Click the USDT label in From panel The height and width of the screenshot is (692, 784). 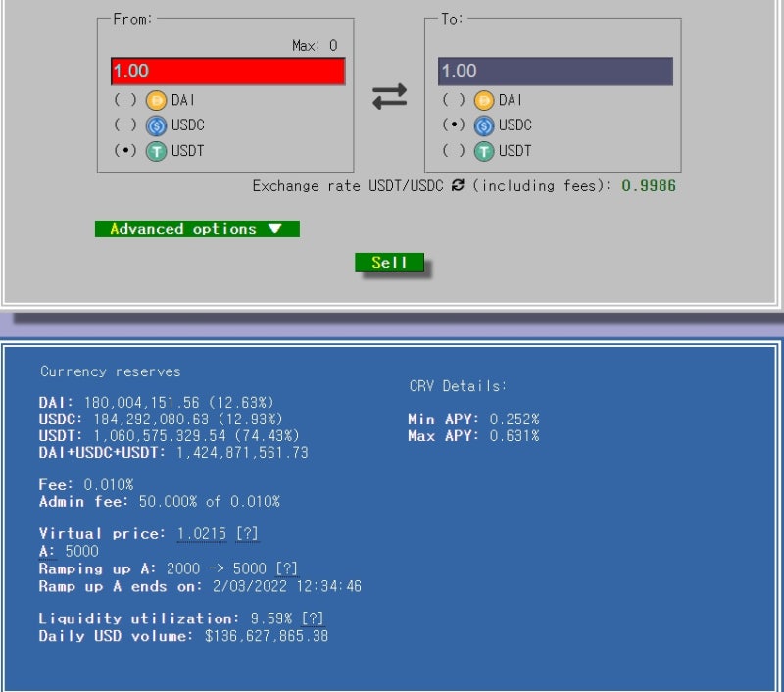(187, 151)
